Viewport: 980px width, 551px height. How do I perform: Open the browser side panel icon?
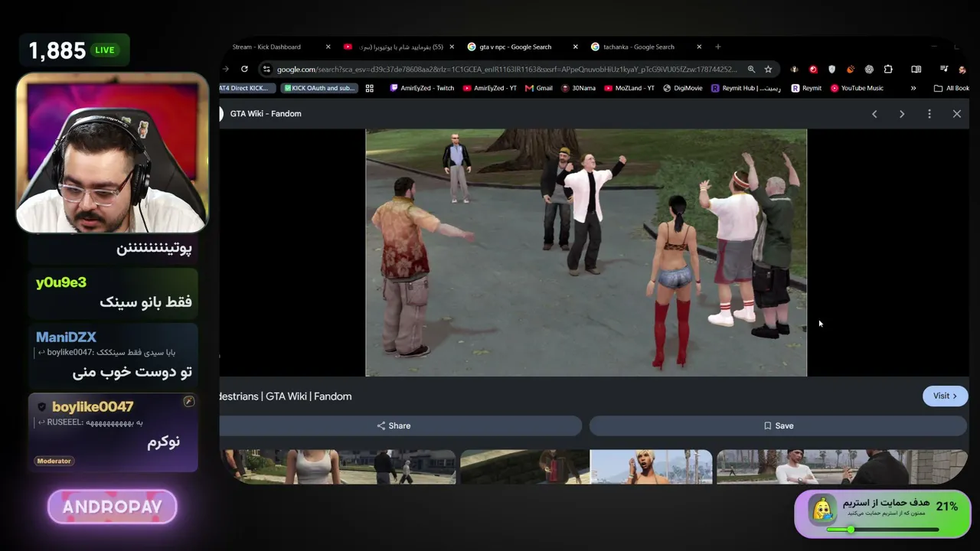(916, 69)
